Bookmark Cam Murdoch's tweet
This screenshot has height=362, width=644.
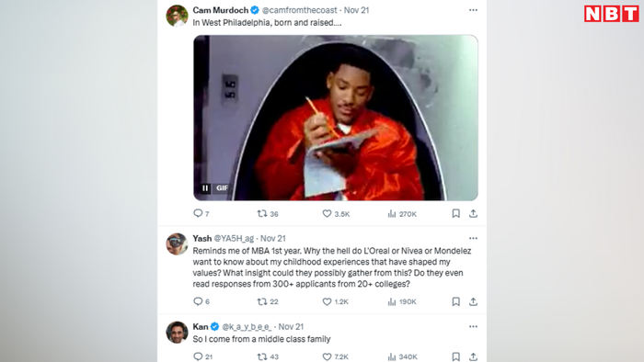(x=456, y=213)
